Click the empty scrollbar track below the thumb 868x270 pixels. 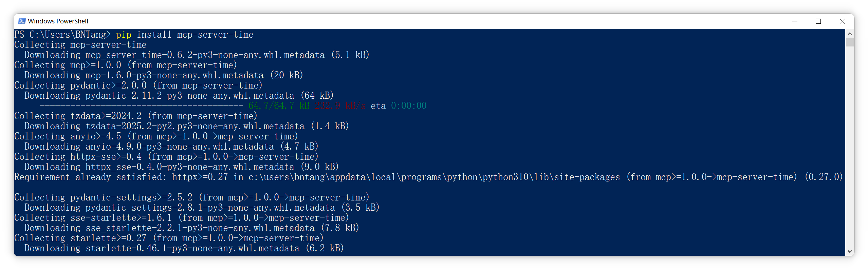pos(850,146)
